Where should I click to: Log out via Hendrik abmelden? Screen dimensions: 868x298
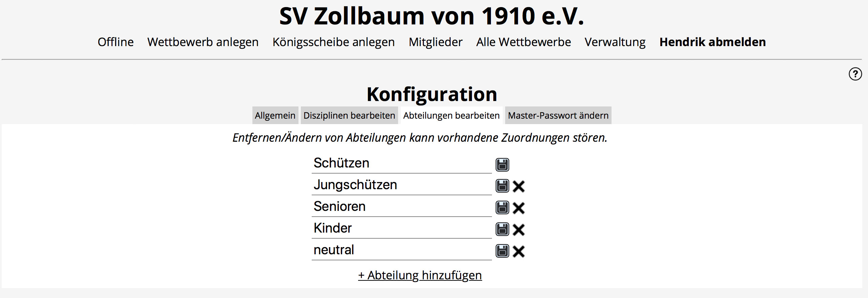pos(712,42)
